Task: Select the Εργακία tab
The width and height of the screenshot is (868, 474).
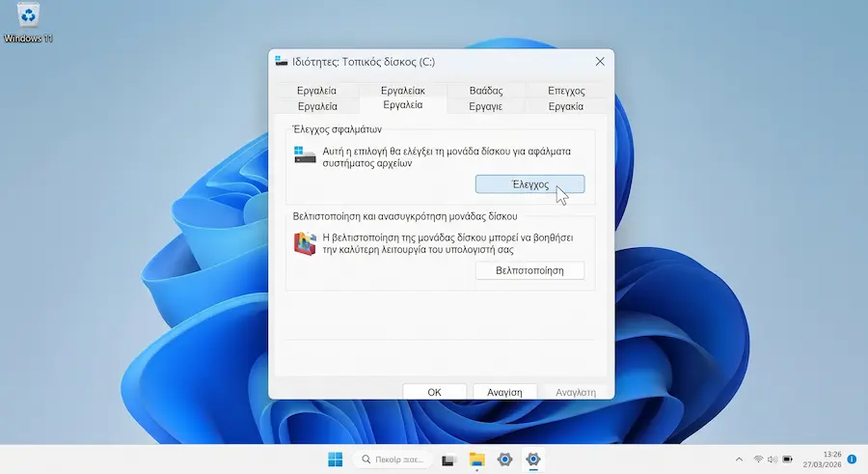Action: [x=566, y=106]
